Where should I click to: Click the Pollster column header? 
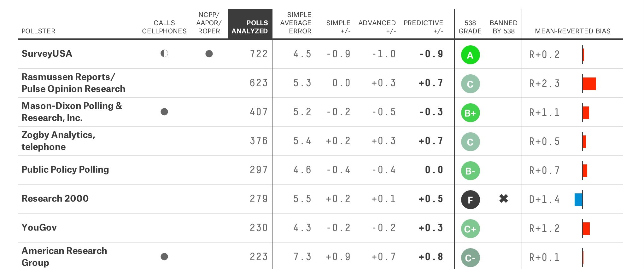point(38,31)
